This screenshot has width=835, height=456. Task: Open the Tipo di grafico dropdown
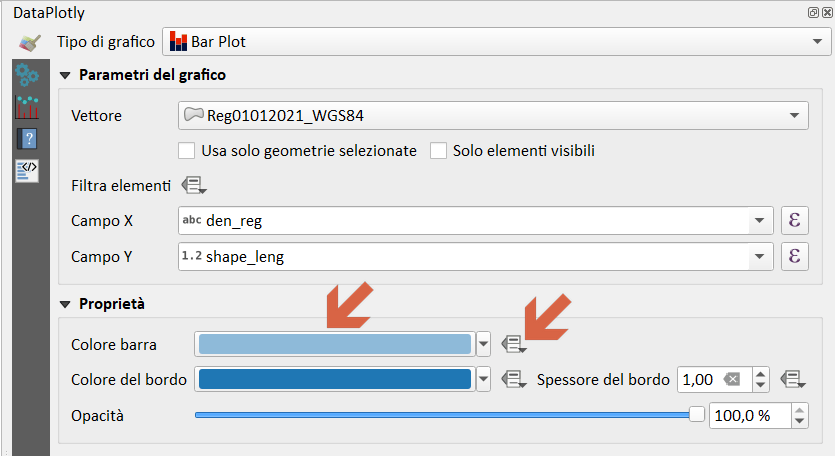493,42
